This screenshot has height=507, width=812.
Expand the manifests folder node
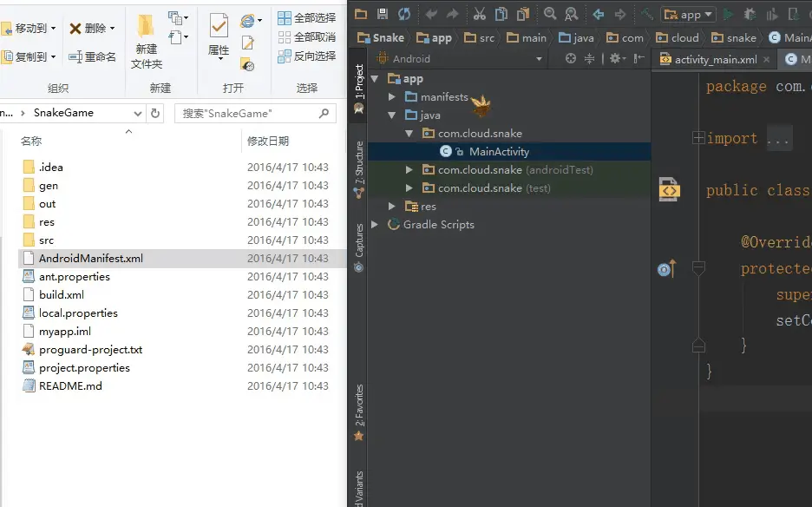point(392,97)
